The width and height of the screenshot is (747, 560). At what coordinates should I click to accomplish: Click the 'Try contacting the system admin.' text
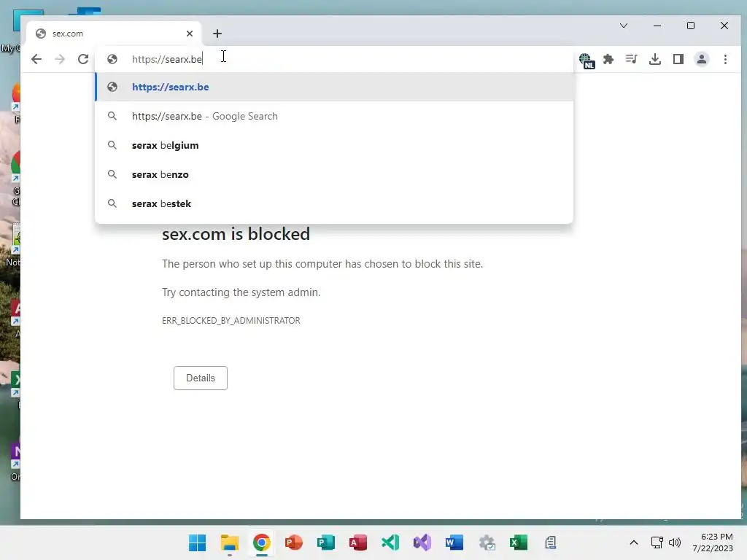[x=241, y=292]
